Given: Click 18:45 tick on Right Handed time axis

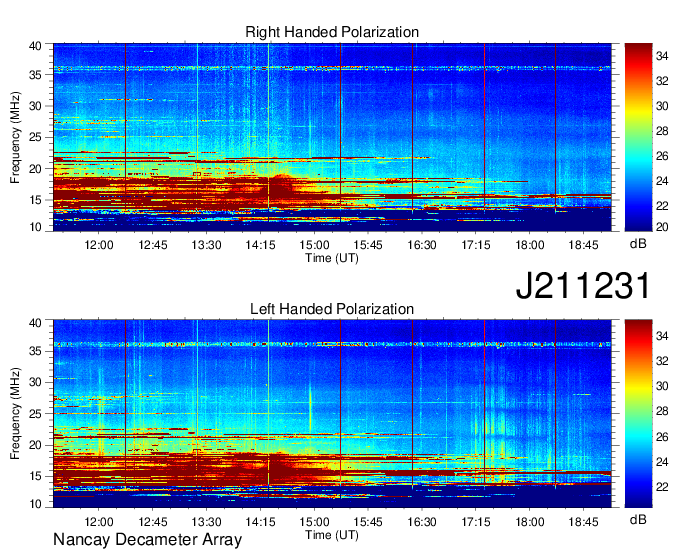Looking at the screenshot, I should click(583, 245).
